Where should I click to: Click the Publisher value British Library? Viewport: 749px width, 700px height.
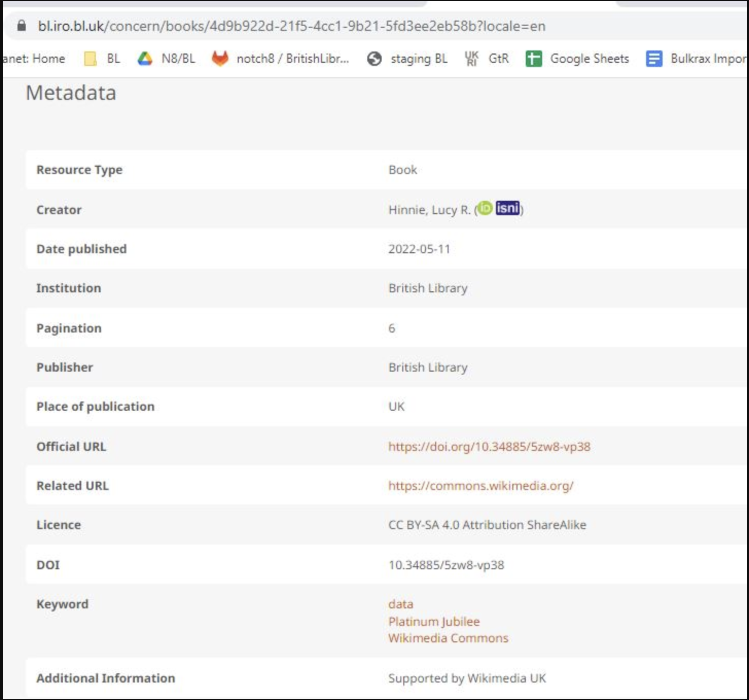(x=428, y=367)
